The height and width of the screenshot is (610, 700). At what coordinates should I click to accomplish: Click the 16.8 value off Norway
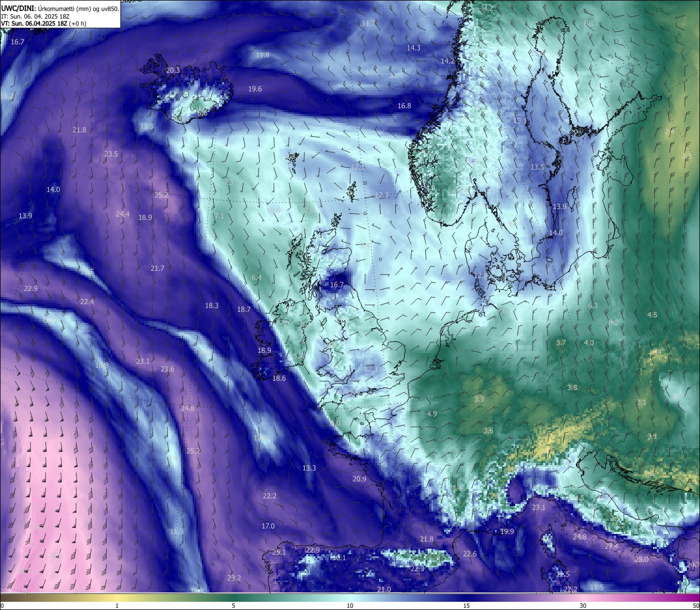[404, 106]
